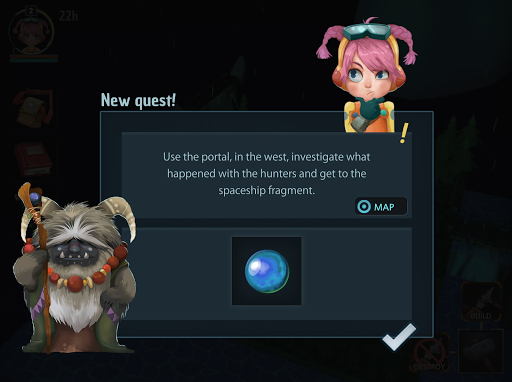Image resolution: width=512 pixels, height=382 pixels.
Task: Click the girl's green goggles
Action: [367, 32]
